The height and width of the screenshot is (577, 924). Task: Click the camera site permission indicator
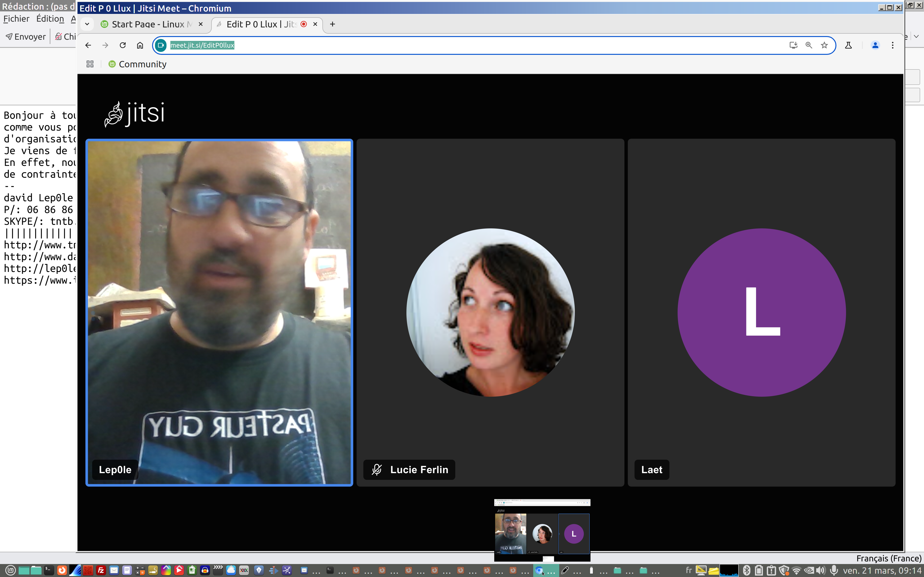161,45
